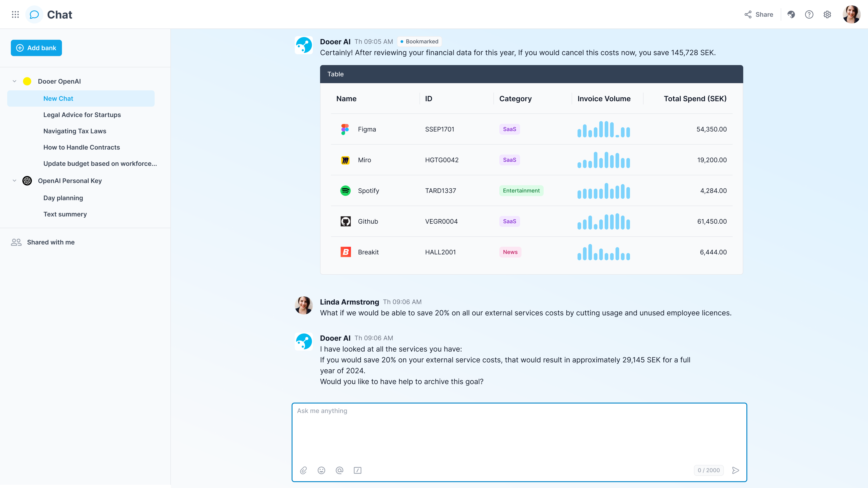Open the Day planning chat

63,198
